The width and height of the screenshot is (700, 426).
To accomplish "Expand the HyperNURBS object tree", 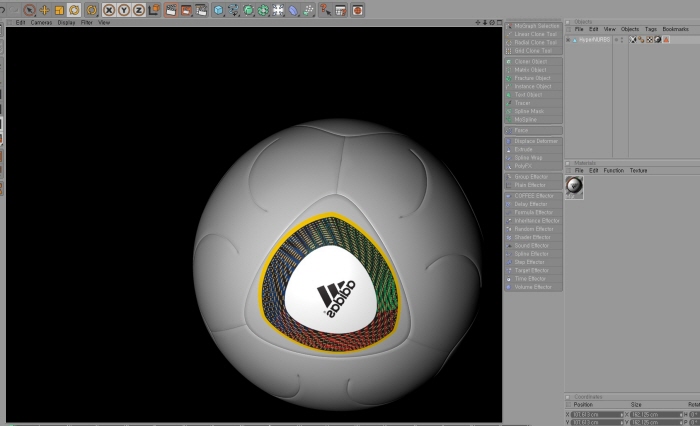I will 568,40.
